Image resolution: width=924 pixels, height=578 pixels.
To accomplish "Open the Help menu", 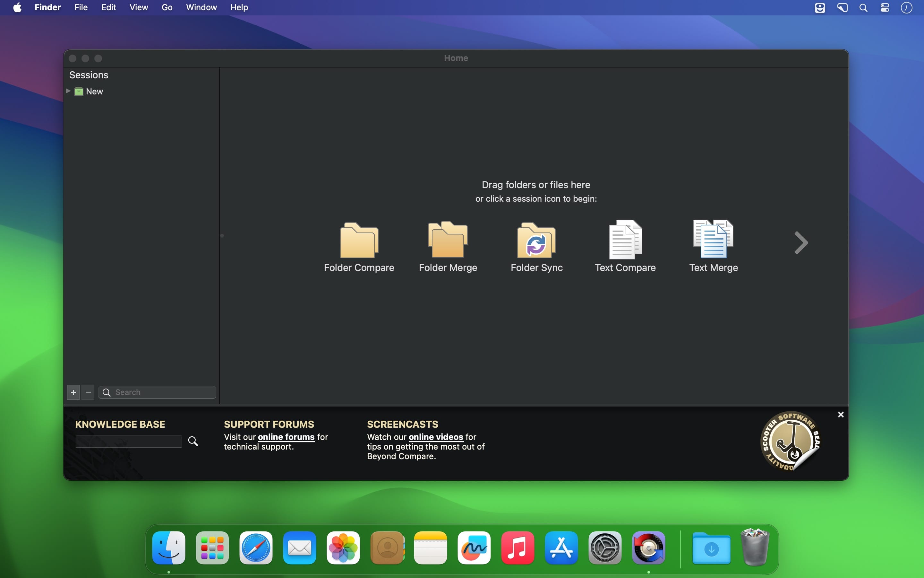I will pyautogui.click(x=239, y=8).
